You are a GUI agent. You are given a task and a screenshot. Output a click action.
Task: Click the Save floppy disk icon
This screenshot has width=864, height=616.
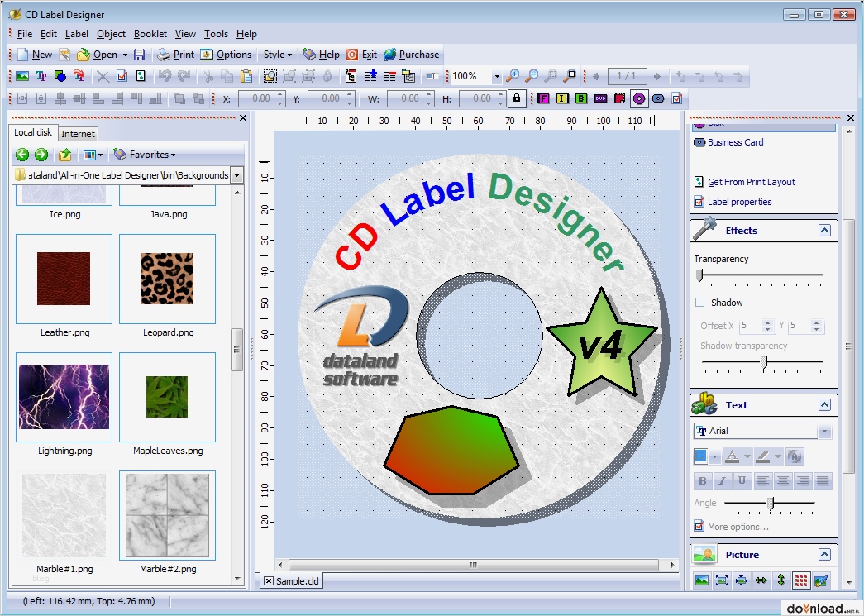pos(140,55)
